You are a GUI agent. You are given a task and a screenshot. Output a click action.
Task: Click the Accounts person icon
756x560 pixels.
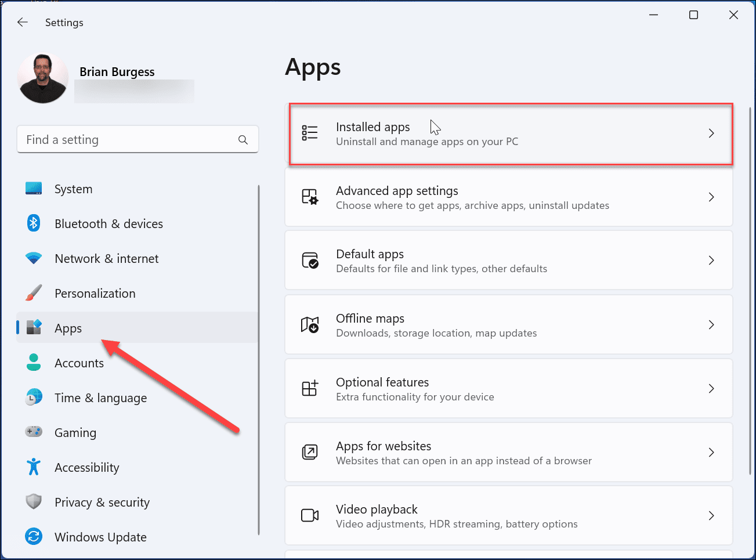click(34, 363)
